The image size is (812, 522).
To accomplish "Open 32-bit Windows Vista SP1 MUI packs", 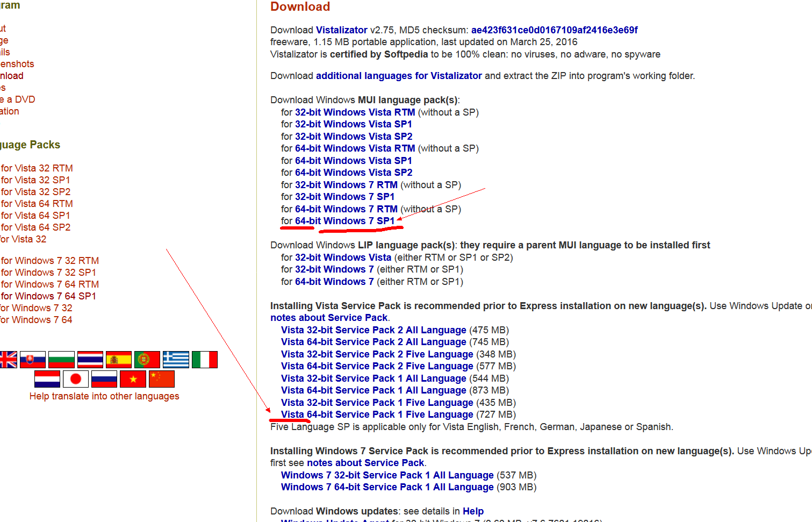I will [x=354, y=124].
